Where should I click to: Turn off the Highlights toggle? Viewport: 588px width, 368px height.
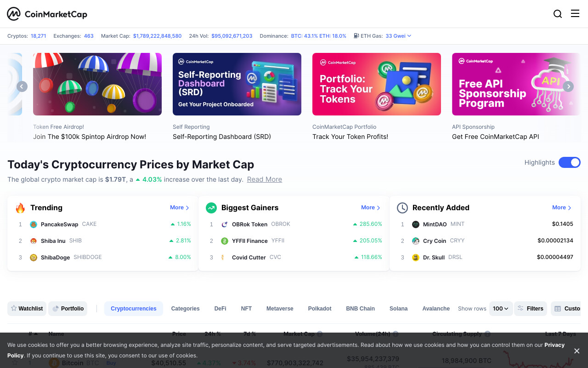pos(570,162)
